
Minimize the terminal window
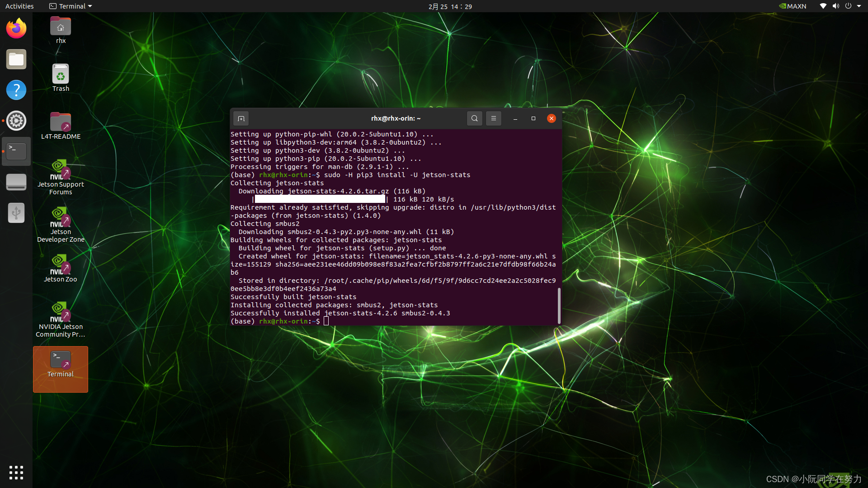point(515,118)
